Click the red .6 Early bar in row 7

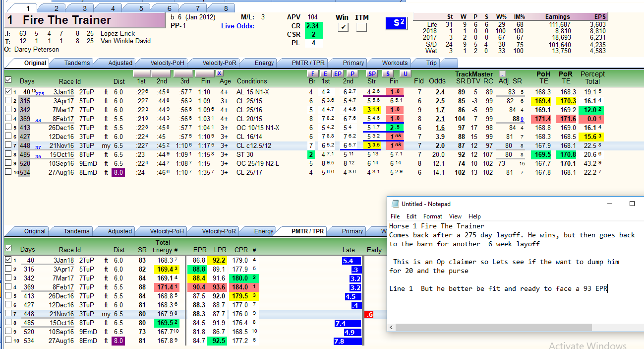368,314
